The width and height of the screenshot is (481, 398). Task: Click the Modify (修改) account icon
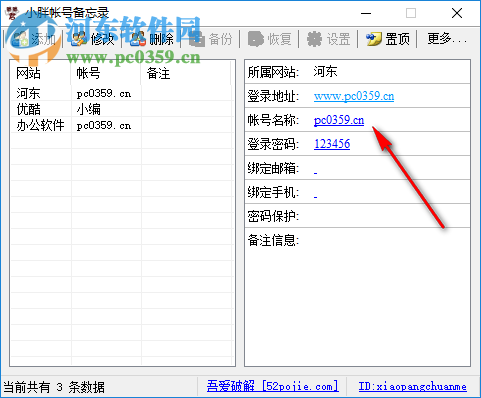[79, 39]
